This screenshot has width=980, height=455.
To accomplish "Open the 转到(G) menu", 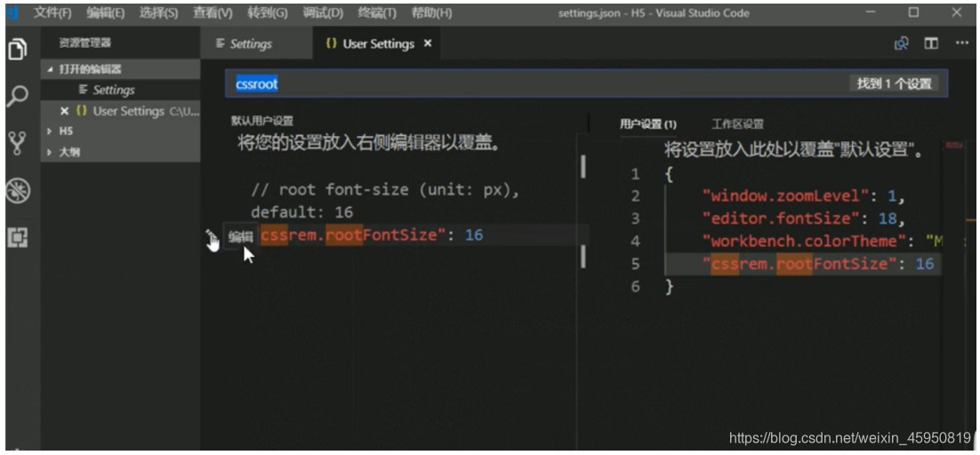I will point(268,12).
